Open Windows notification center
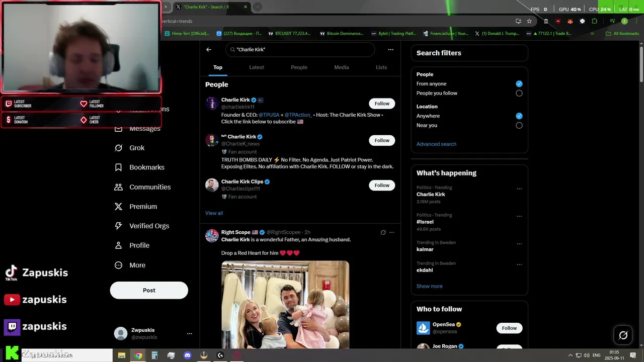The height and width of the screenshot is (362, 644). click(x=634, y=355)
